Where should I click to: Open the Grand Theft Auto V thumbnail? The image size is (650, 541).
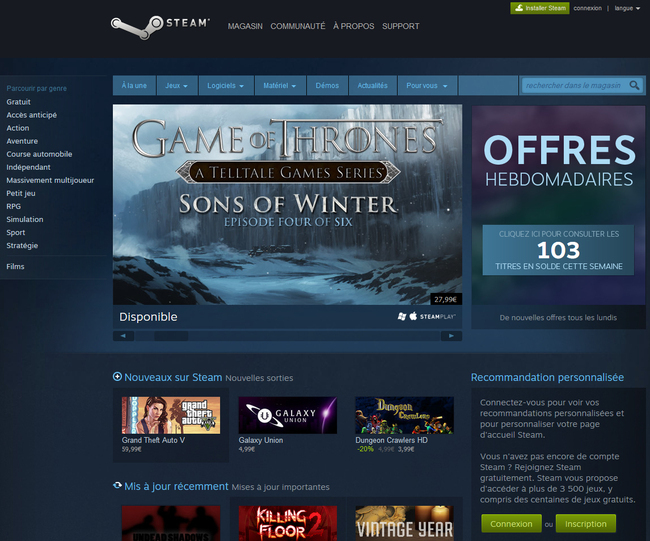[x=171, y=415]
